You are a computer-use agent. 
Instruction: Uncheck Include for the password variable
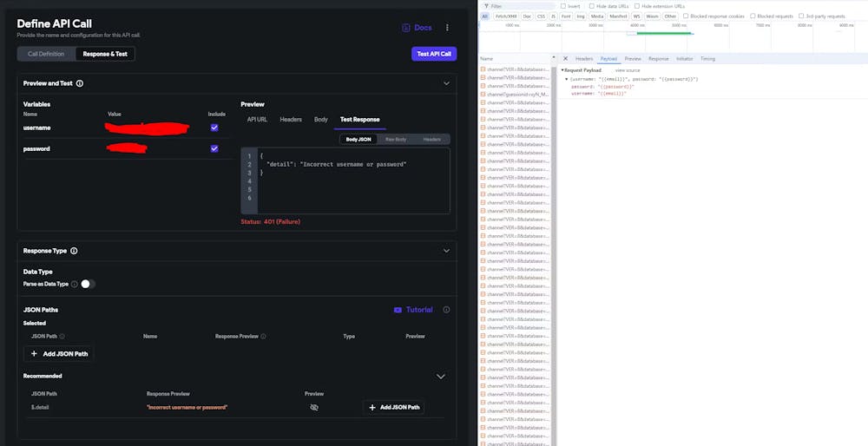[214, 149]
